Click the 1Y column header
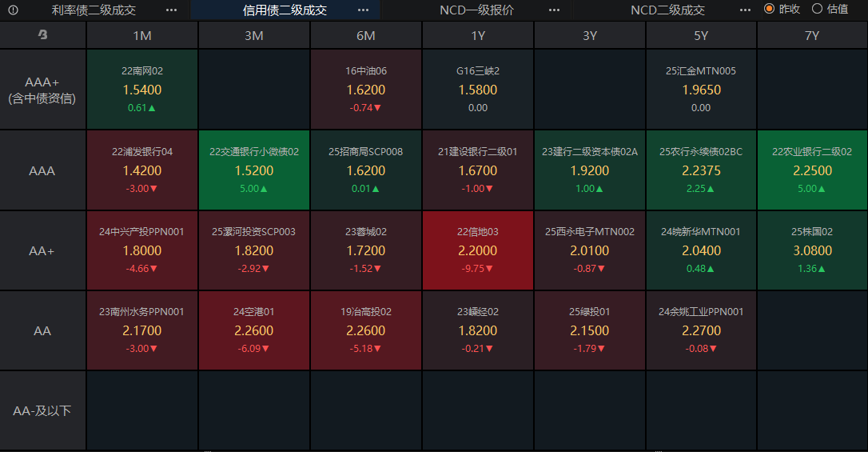Image resolution: width=868 pixels, height=452 pixels. click(478, 35)
